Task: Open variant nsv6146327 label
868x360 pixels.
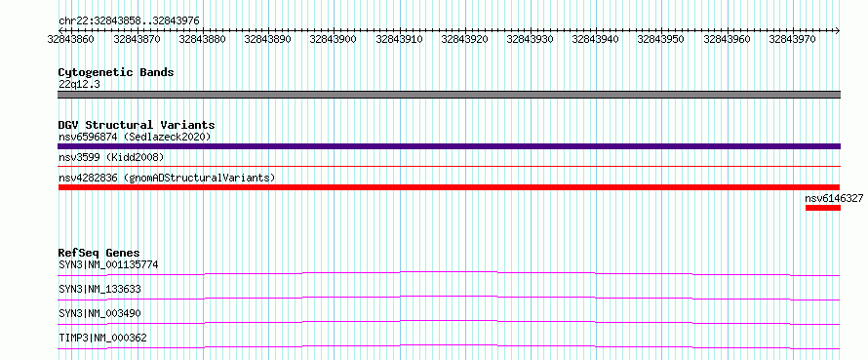Action: (x=834, y=198)
